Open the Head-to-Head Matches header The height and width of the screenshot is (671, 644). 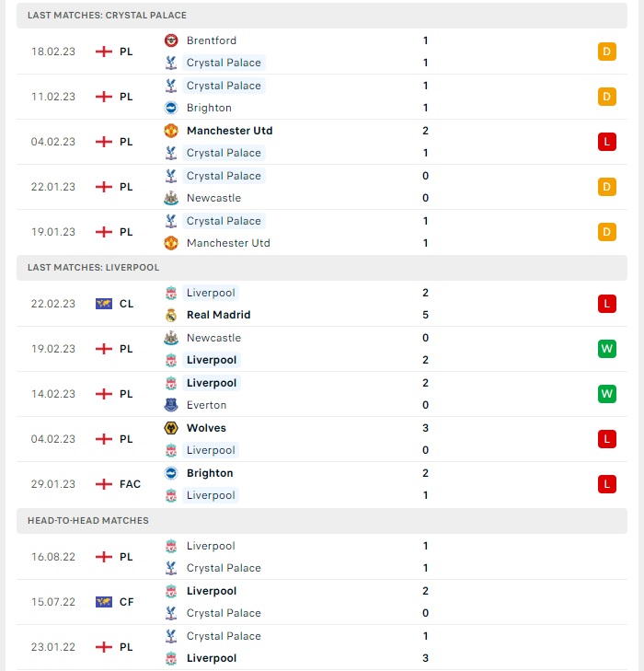tap(322, 520)
